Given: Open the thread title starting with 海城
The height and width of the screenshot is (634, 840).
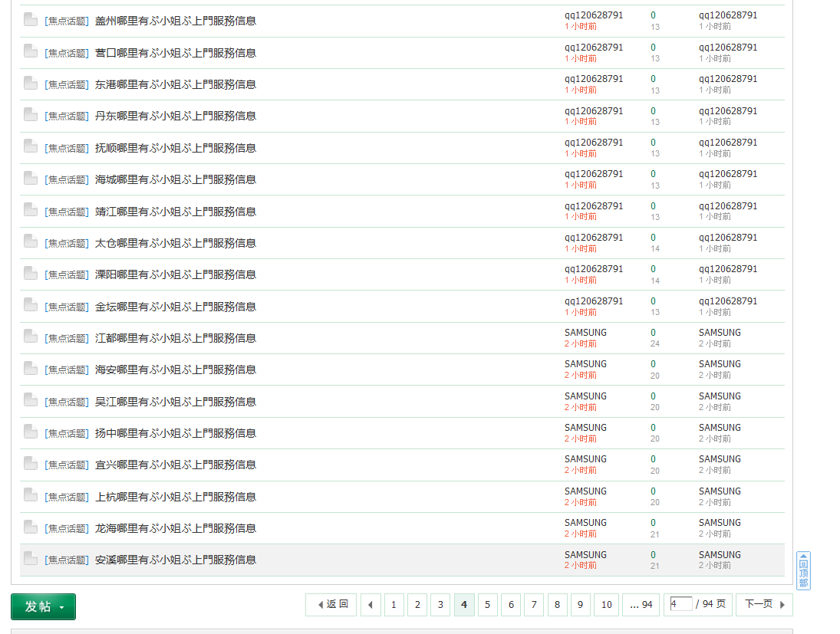Looking at the screenshot, I should (175, 179).
